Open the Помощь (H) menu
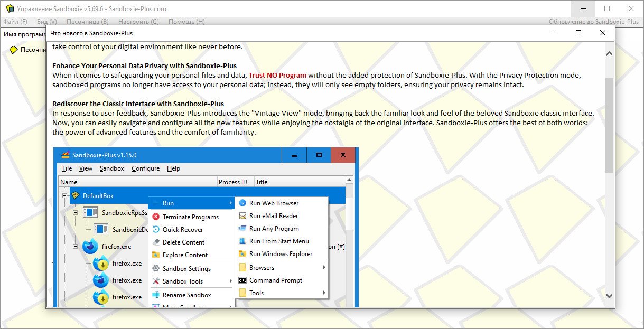Image resolution: width=644 pixels, height=329 pixels. coord(186,22)
